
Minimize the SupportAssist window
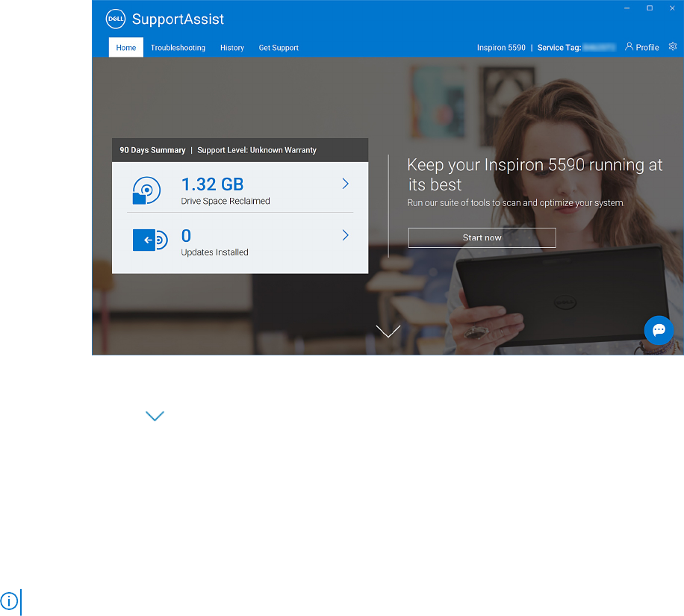(627, 8)
